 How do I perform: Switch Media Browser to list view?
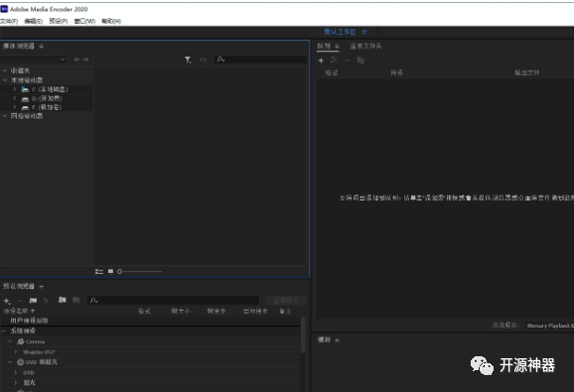click(x=99, y=271)
